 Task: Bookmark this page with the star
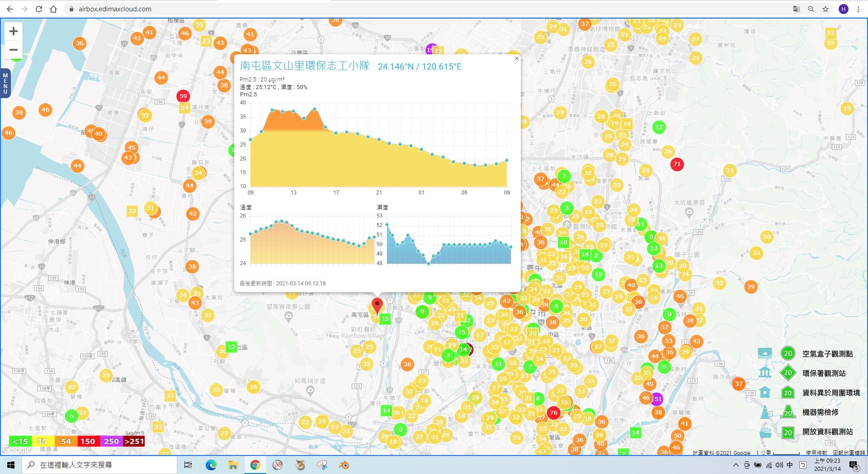point(826,9)
